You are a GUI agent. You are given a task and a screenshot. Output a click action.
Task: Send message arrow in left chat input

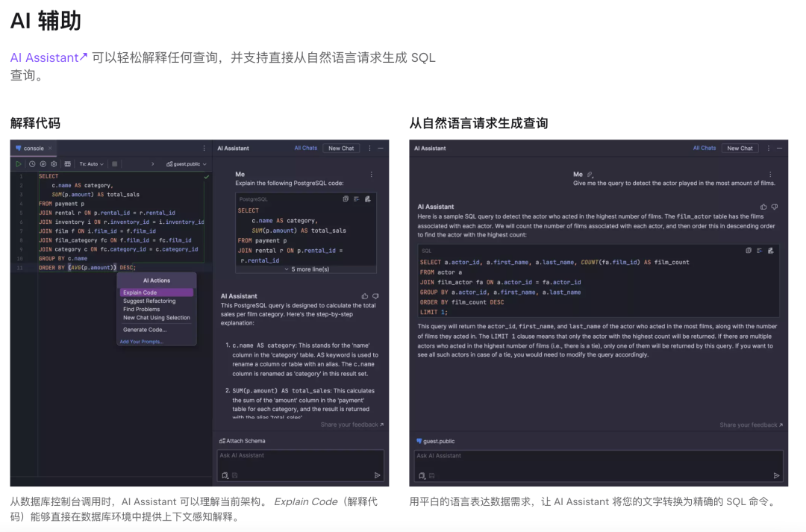click(x=378, y=475)
